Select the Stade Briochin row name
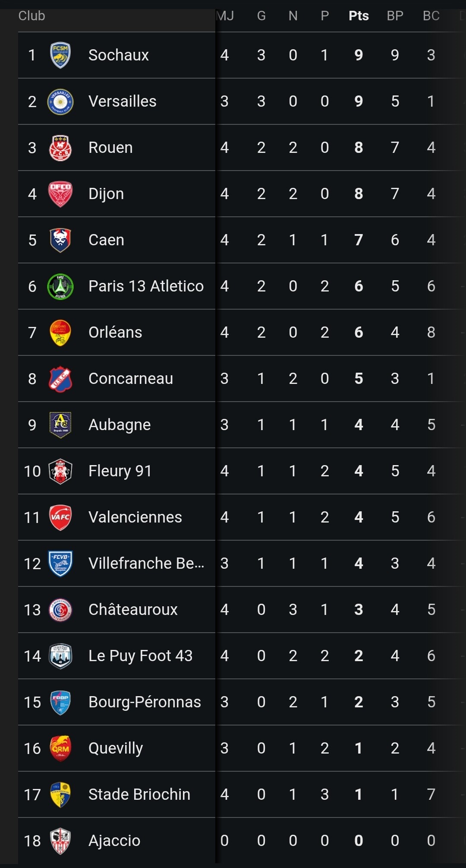This screenshot has height=868, width=466. pyautogui.click(x=139, y=795)
